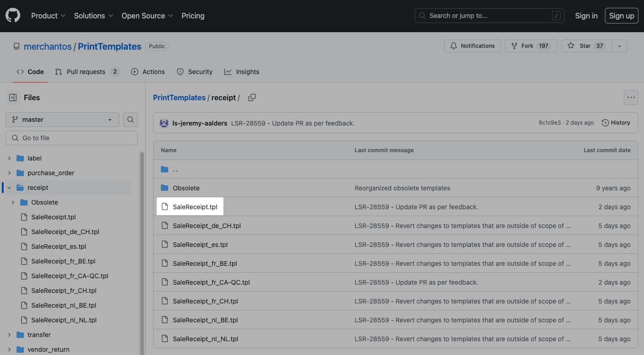The image size is (644, 355).
Task: Expand the label folder chevron
Action: [9, 158]
